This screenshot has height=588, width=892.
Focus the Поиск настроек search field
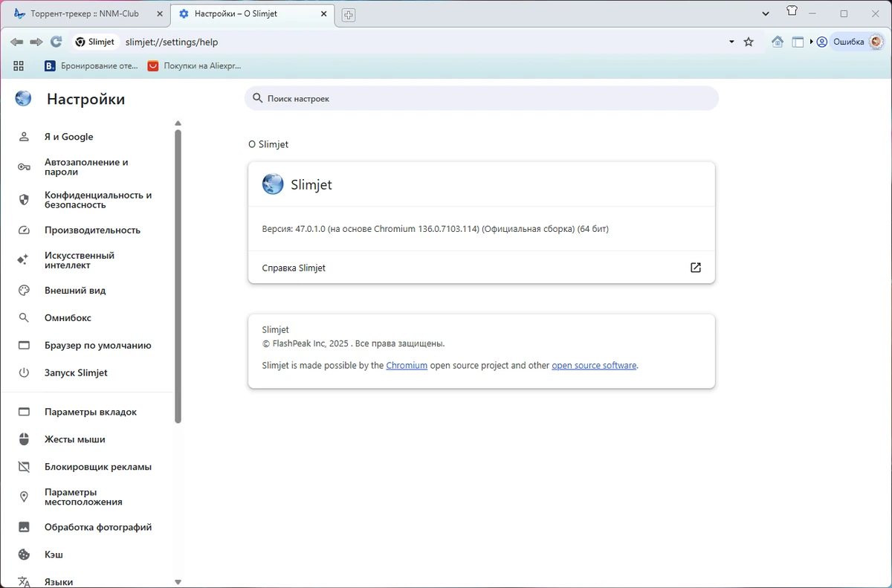click(482, 98)
